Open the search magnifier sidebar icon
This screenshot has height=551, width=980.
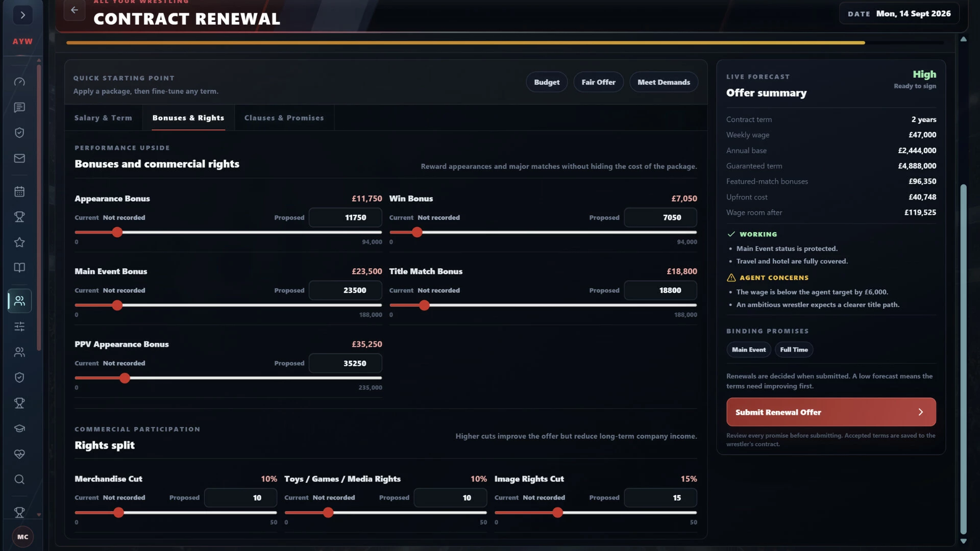click(19, 480)
